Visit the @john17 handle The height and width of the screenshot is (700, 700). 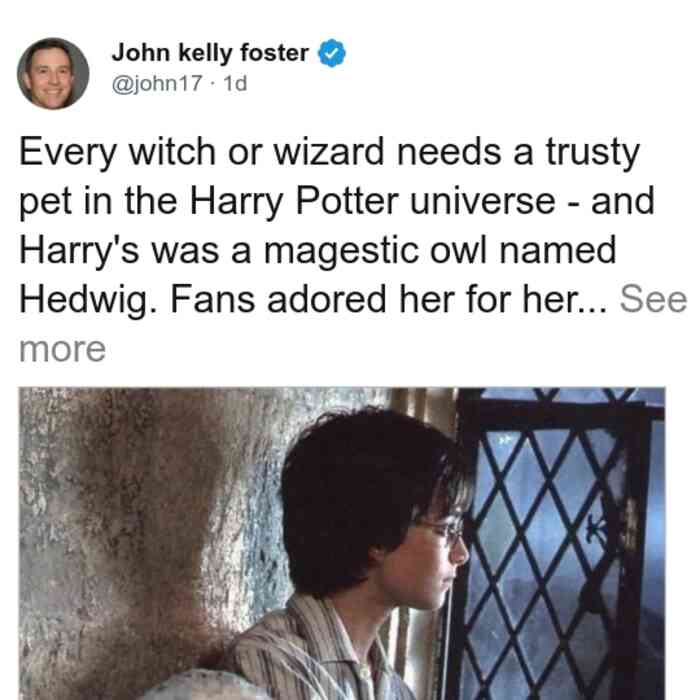point(157,83)
